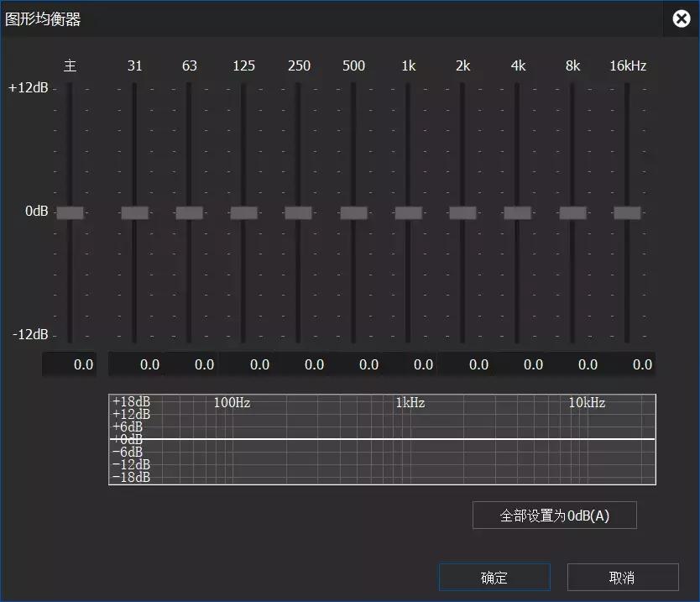Select the 500Hz band slider handle

pyautogui.click(x=353, y=212)
